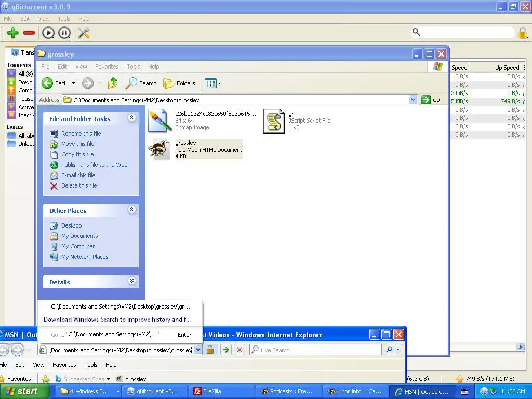Image resolution: width=532 pixels, height=399 pixels.
Task: Open Tools menu in Internet Explorer
Action: coord(90,365)
